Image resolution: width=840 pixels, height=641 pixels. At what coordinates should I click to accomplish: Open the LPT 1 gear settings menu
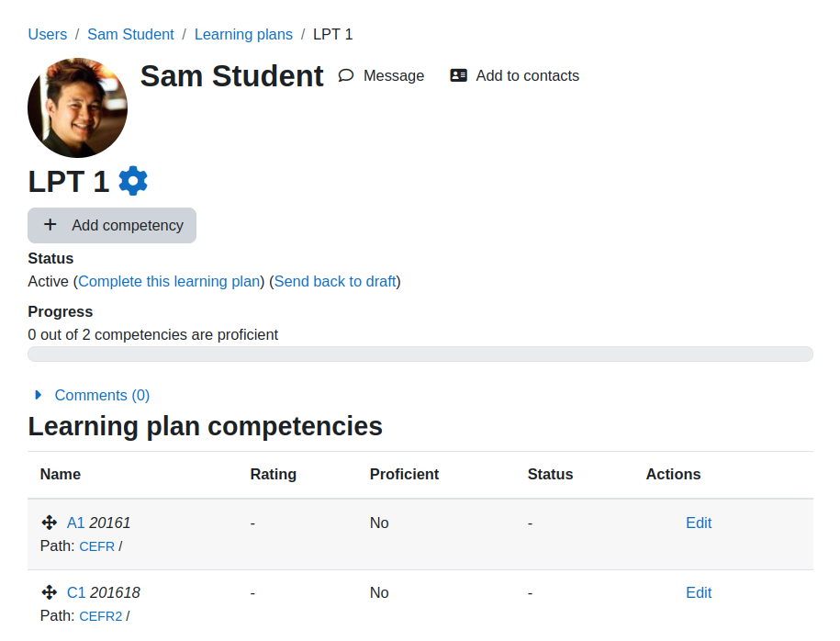click(x=133, y=181)
